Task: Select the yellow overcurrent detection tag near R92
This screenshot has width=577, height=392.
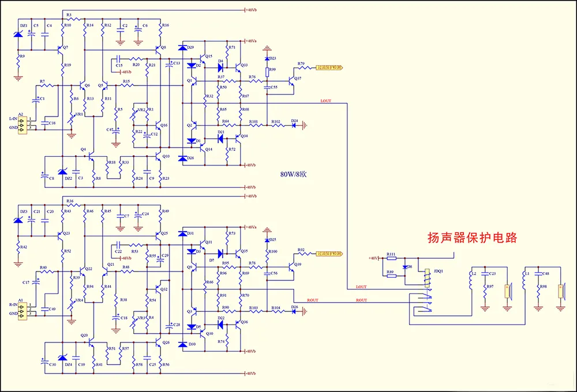Action: click(329, 254)
